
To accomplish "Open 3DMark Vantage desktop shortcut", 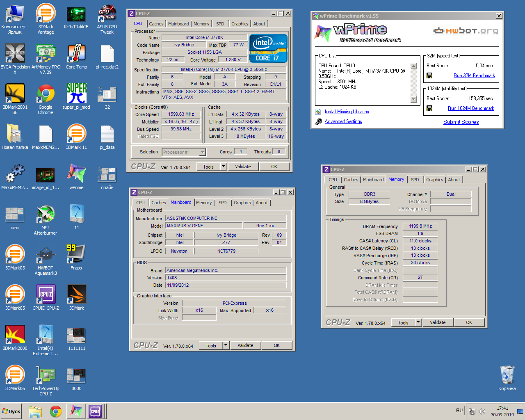I will click(x=46, y=19).
